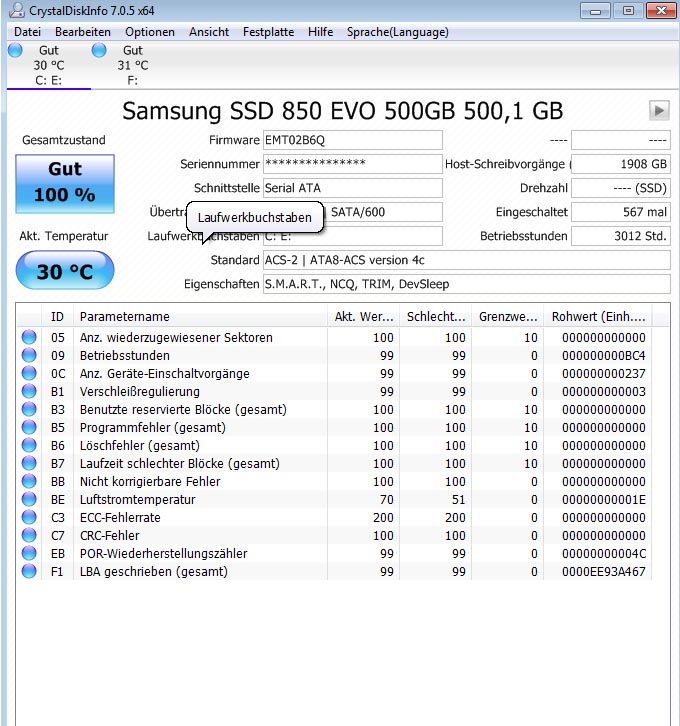Open the Datei menu
Image resolution: width=680 pixels, height=726 pixels.
click(x=27, y=32)
